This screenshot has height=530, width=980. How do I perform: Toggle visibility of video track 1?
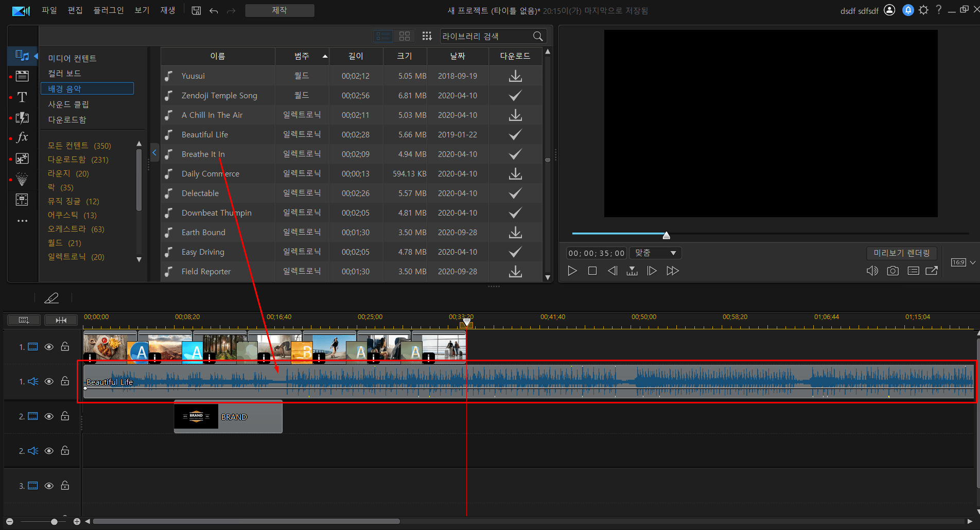click(x=49, y=347)
